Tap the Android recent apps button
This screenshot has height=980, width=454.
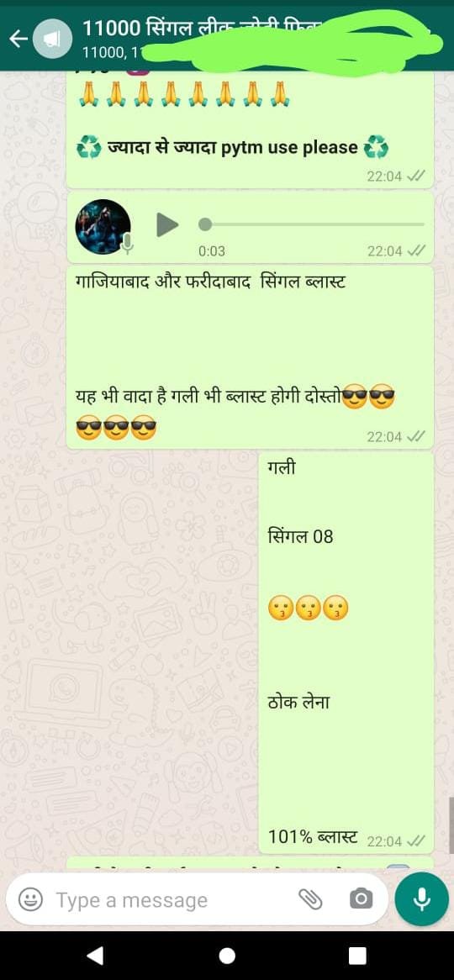click(357, 956)
